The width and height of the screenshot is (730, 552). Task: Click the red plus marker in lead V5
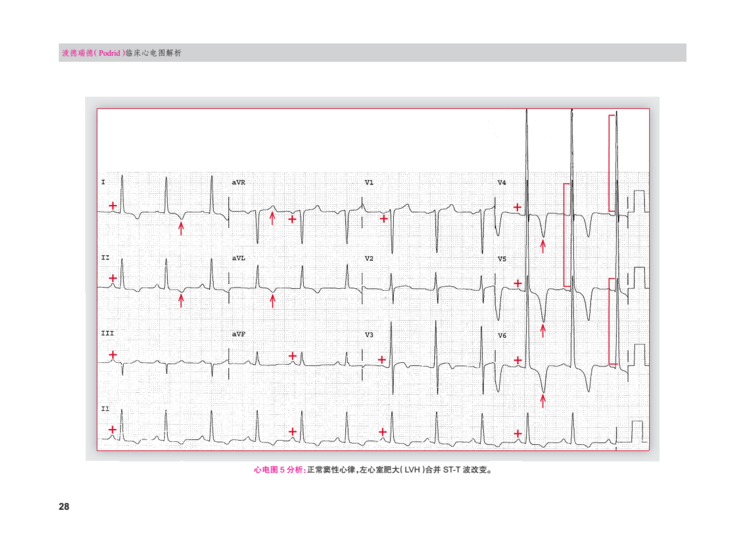517,283
